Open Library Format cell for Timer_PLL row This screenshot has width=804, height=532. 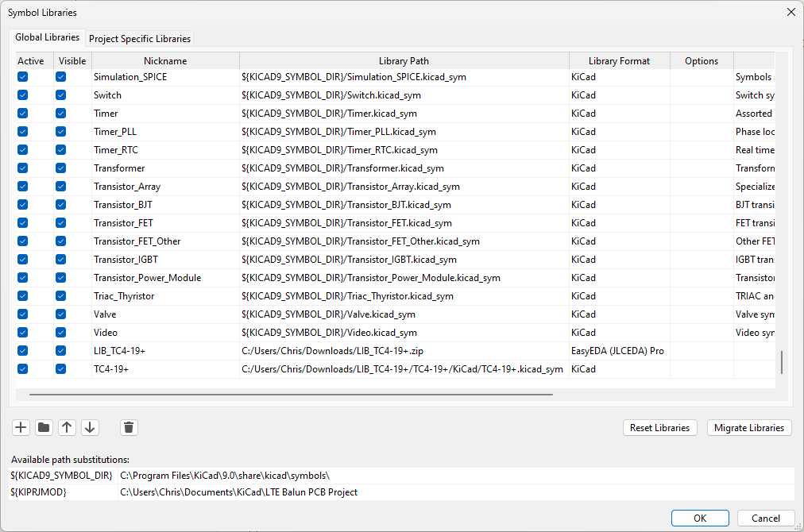[x=620, y=132]
